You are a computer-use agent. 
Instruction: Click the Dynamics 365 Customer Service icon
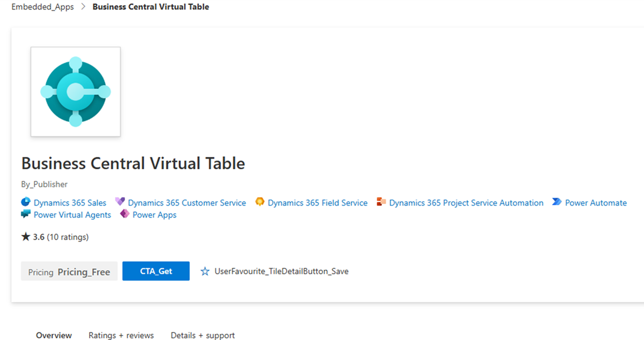pos(121,202)
